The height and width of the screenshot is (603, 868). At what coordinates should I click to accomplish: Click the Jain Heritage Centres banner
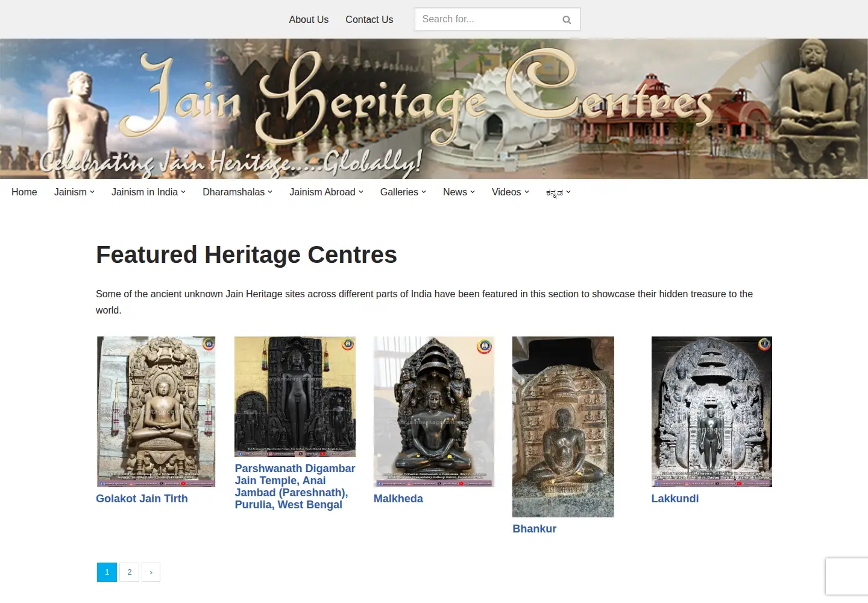434,109
